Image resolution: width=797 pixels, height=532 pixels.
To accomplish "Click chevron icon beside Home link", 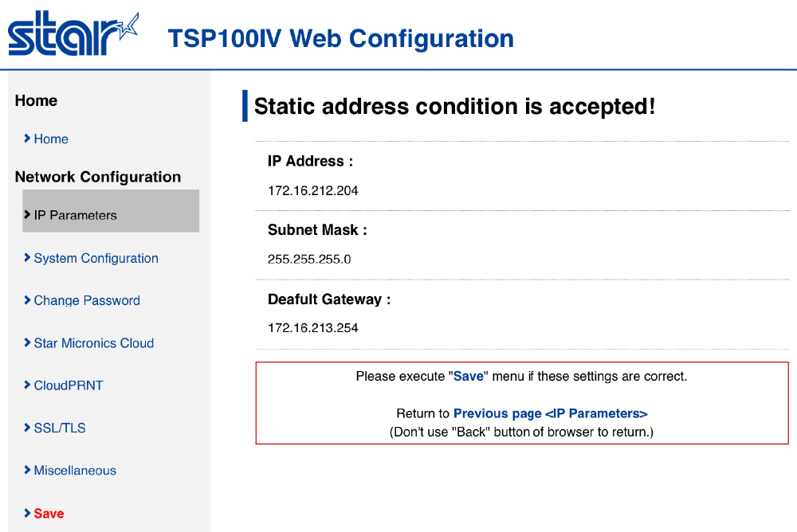I will [x=28, y=139].
